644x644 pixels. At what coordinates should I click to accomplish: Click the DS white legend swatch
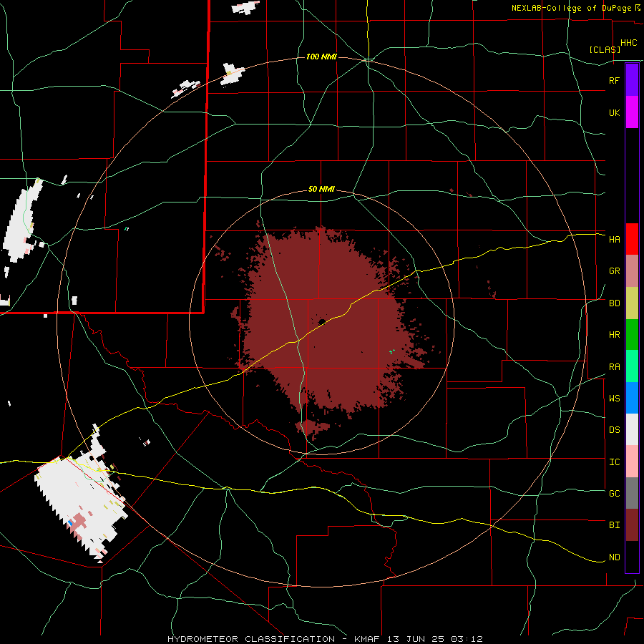click(x=632, y=429)
